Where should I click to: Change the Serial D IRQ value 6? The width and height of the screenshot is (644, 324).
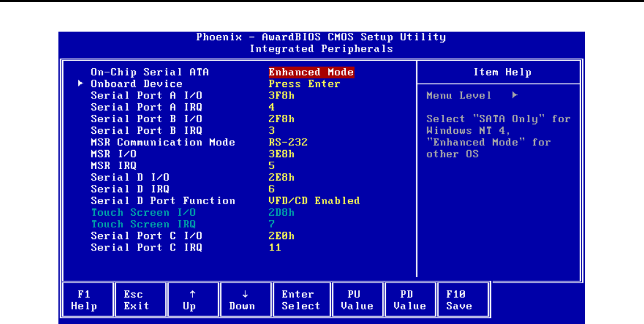pos(271,189)
